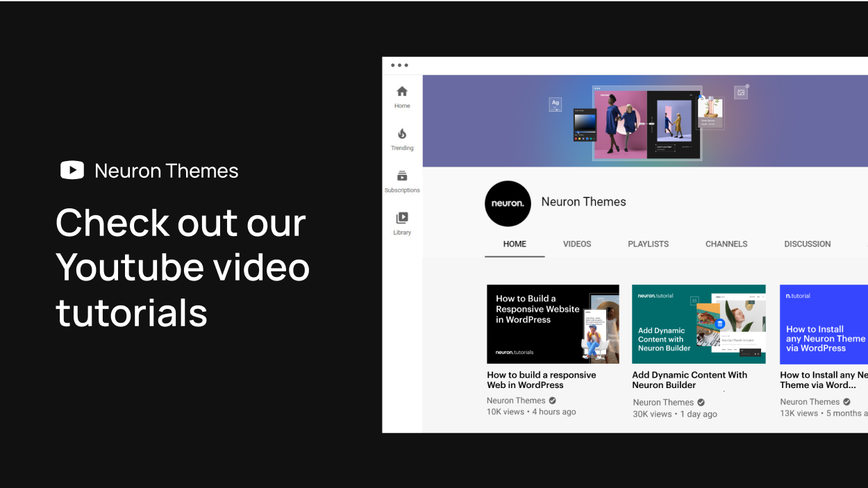Click the verified badge under responsive Web video
This screenshot has width=868, height=488.
tap(553, 401)
